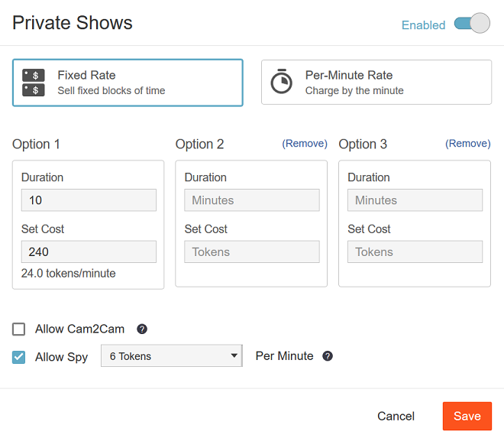Open the 6 Tokens spy rate dropdown

click(x=171, y=356)
